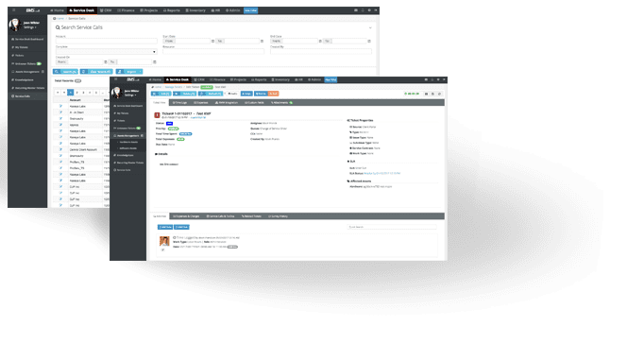The width and height of the screenshot is (644, 361).
Task: Switch to the Ticket View tab
Action: tap(160, 102)
